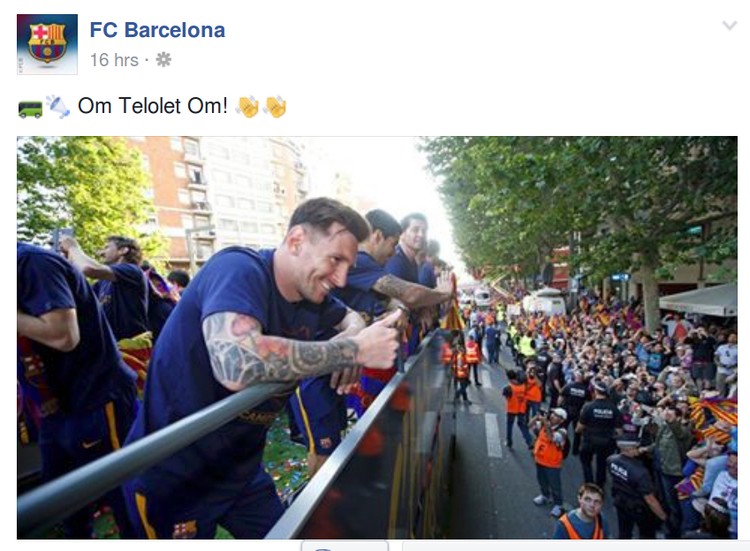Viewport: 750px width, 551px height.
Task: Click the first clapping hands emoji
Action: [247, 106]
